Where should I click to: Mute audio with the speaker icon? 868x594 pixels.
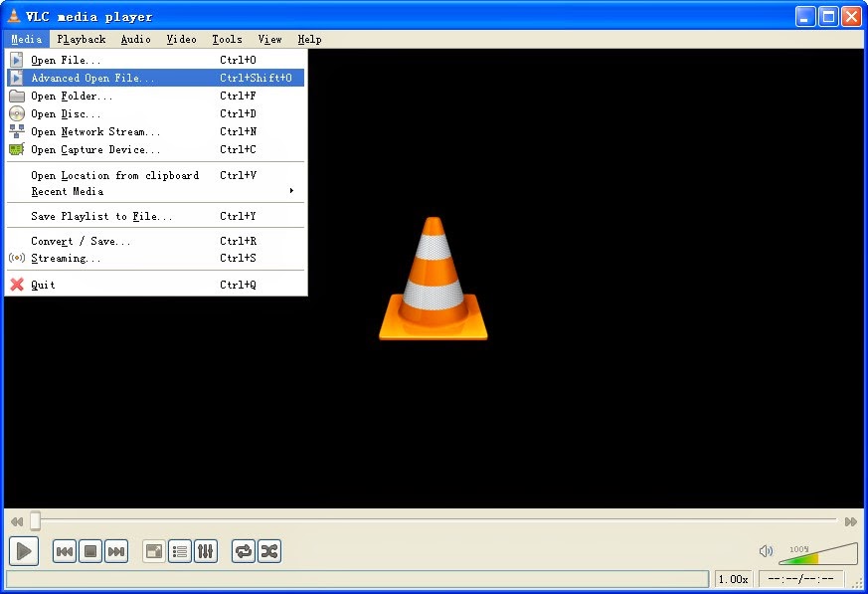pos(767,551)
